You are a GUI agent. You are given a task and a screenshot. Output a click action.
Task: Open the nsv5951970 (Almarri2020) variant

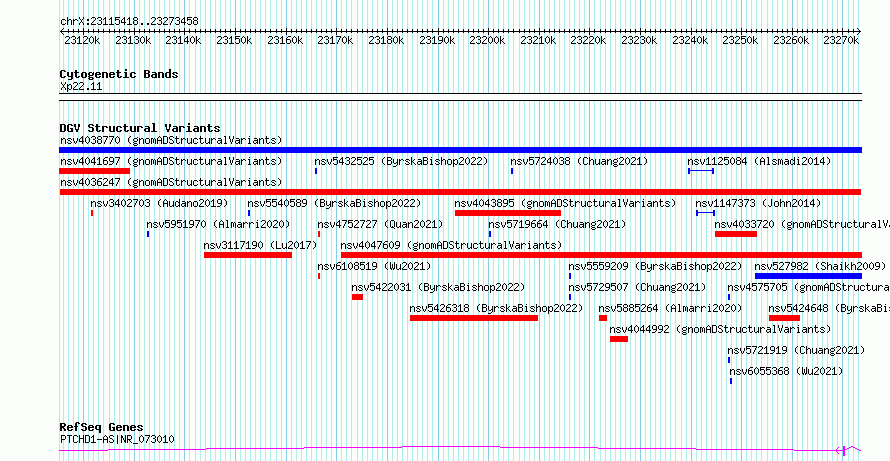pos(218,224)
